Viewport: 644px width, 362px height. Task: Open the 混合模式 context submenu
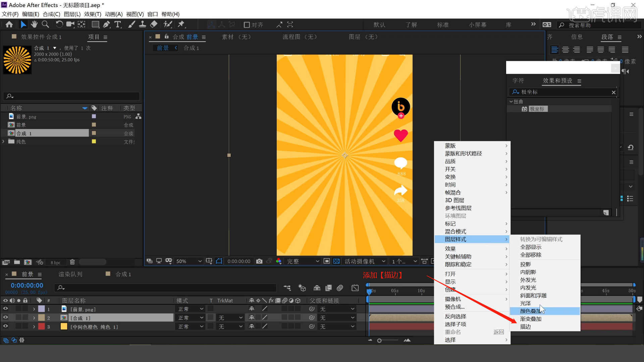point(472,232)
